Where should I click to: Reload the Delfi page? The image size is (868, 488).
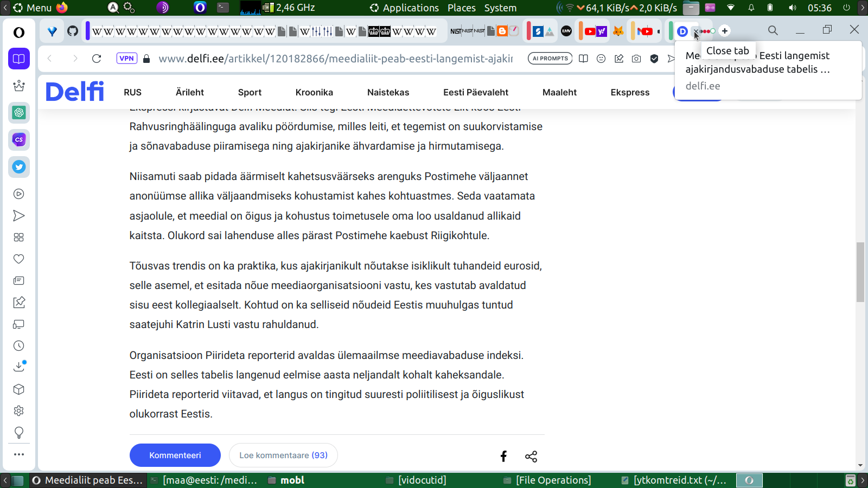click(97, 59)
